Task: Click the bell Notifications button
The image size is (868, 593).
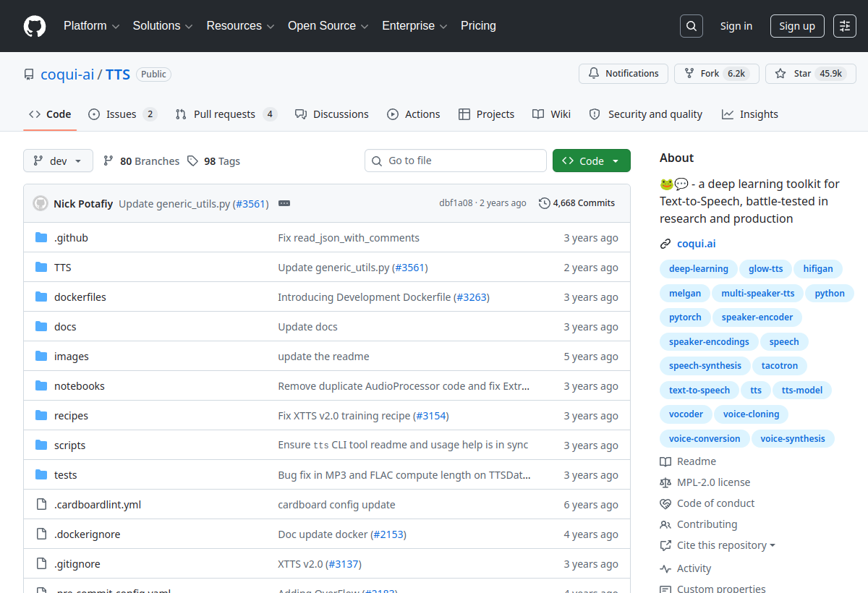Action: [624, 74]
